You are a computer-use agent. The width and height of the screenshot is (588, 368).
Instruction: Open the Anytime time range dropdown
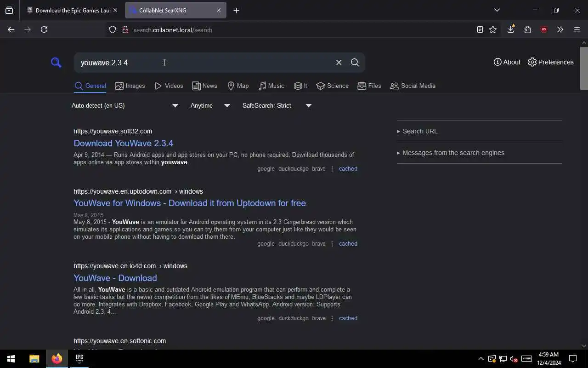[x=210, y=106]
